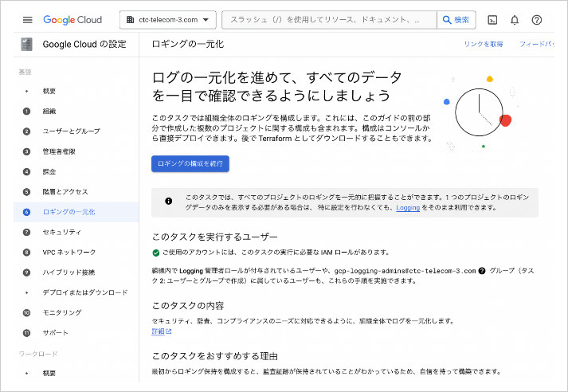Open the main navigation hamburger menu
The image size is (568, 392).
point(28,20)
